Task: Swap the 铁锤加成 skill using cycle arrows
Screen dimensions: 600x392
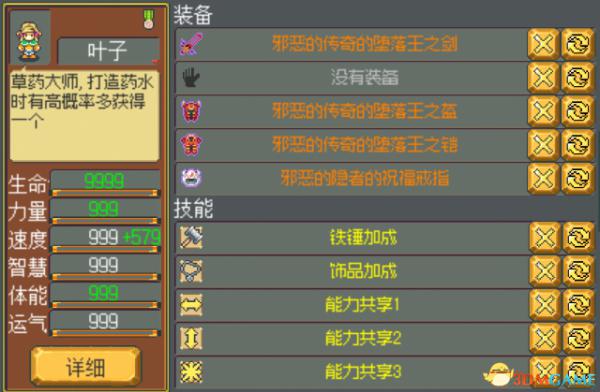Action: (x=579, y=237)
